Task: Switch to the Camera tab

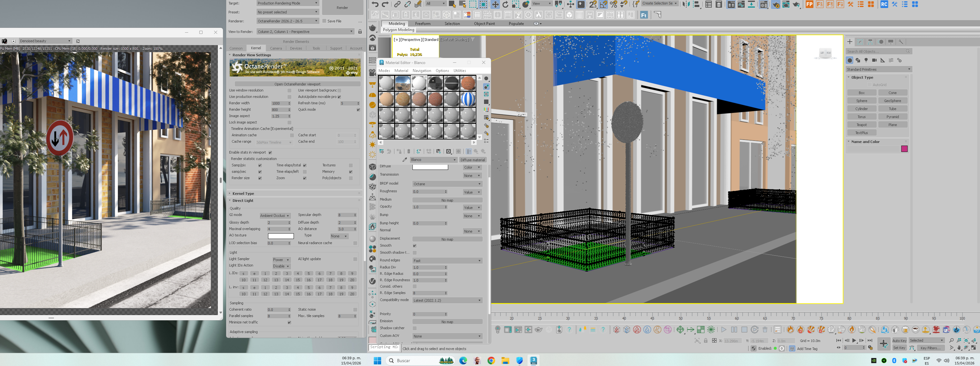Action: pyautogui.click(x=276, y=48)
